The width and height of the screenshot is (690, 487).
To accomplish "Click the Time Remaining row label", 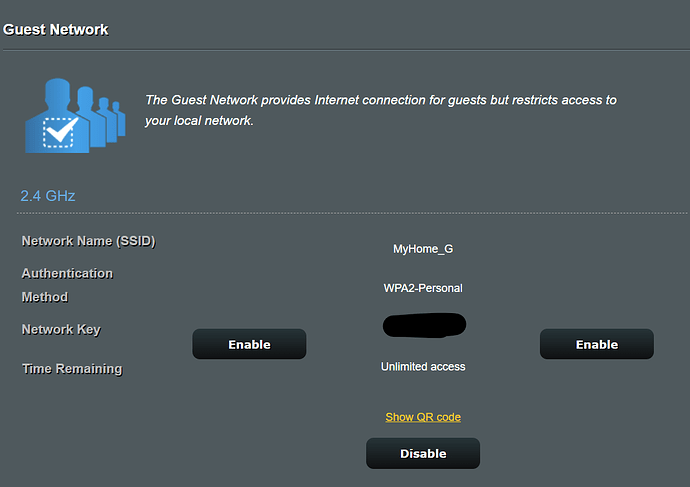I will (72, 369).
